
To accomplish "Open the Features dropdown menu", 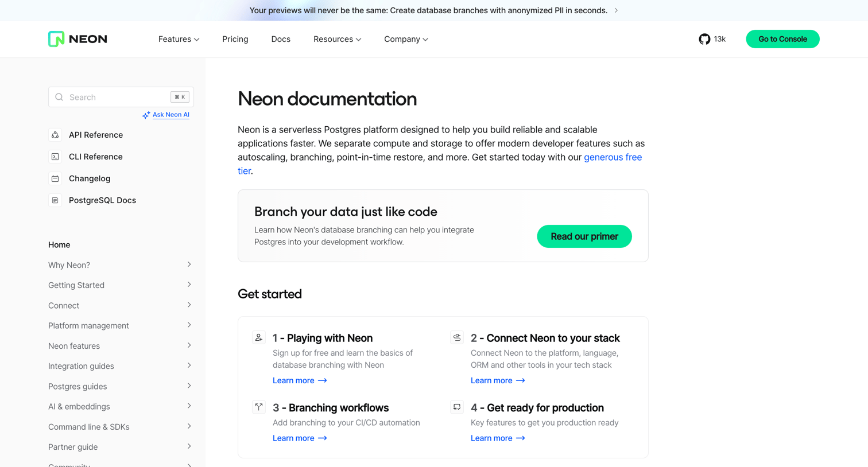I will click(179, 39).
